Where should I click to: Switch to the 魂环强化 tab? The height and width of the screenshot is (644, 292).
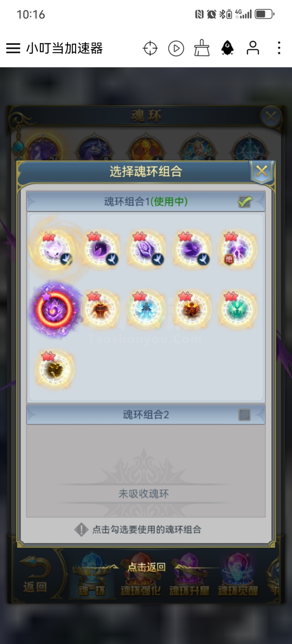[140, 576]
